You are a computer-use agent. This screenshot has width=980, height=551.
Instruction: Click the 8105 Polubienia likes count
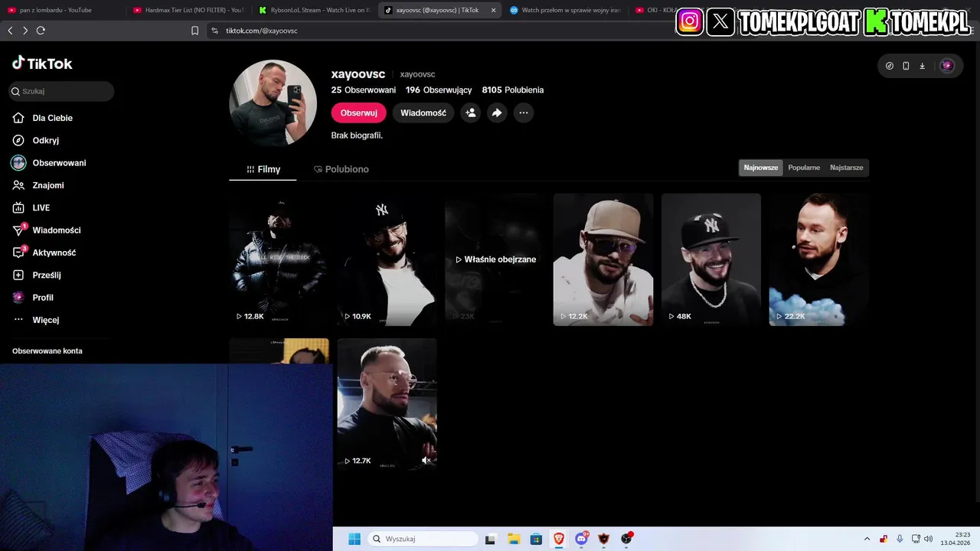[513, 90]
